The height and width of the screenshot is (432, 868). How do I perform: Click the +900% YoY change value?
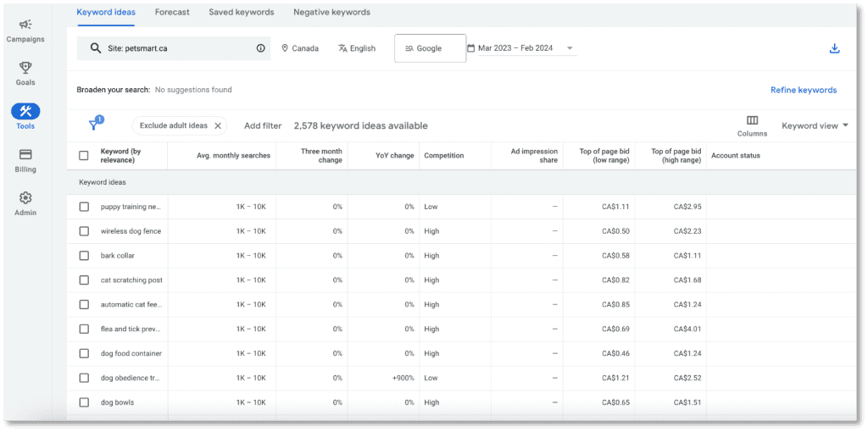403,378
